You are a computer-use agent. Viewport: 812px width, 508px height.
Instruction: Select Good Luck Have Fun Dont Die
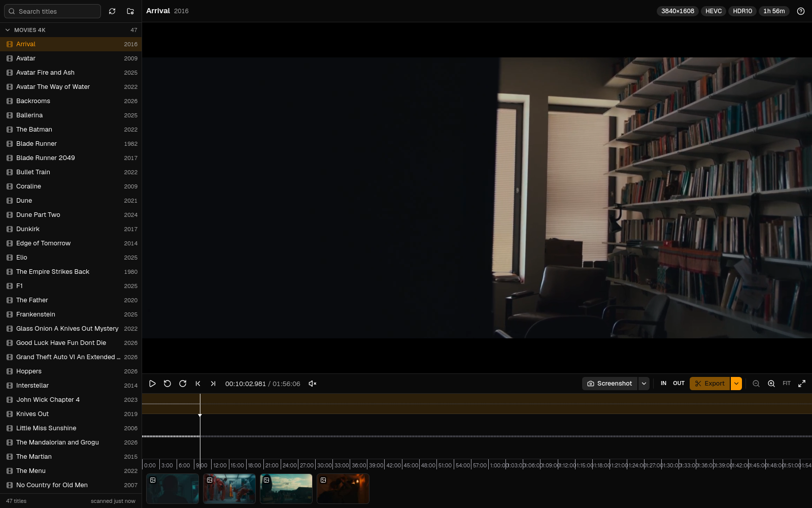[x=71, y=343]
